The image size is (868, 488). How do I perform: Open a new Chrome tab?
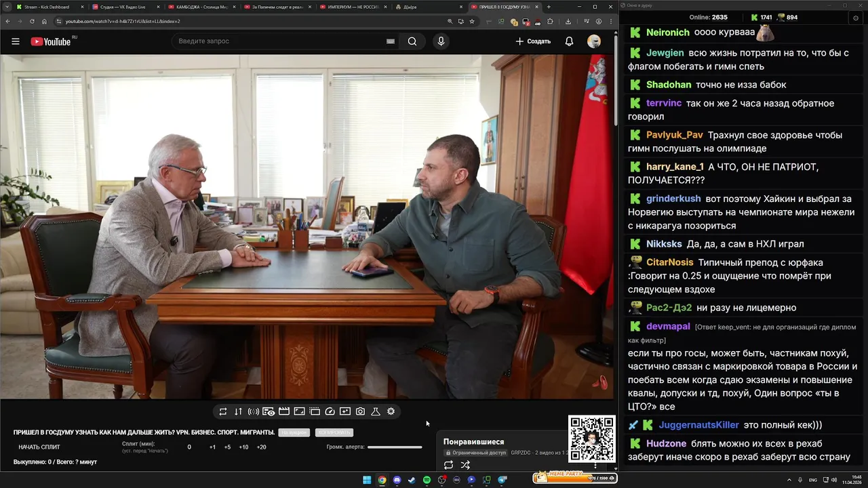click(x=549, y=7)
